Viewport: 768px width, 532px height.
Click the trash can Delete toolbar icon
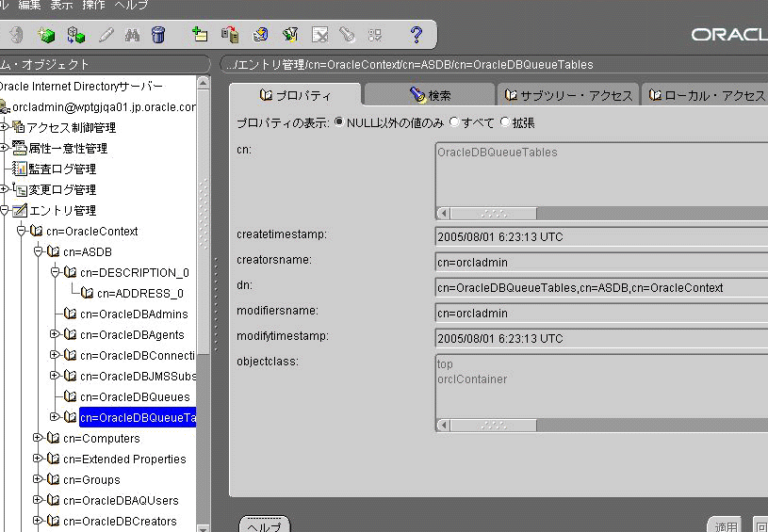[x=158, y=35]
